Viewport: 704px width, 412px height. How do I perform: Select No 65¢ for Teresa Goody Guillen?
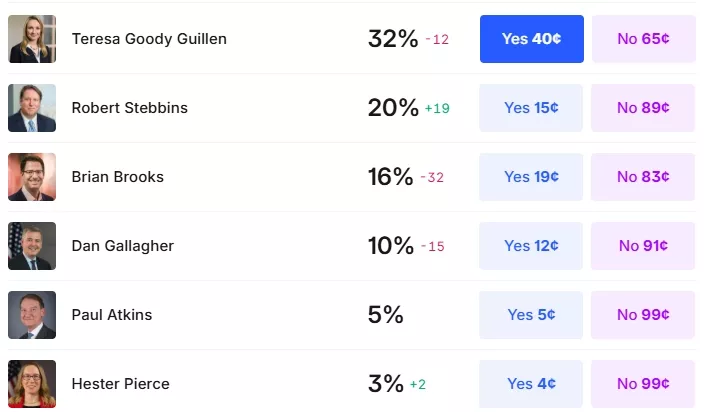coord(643,39)
